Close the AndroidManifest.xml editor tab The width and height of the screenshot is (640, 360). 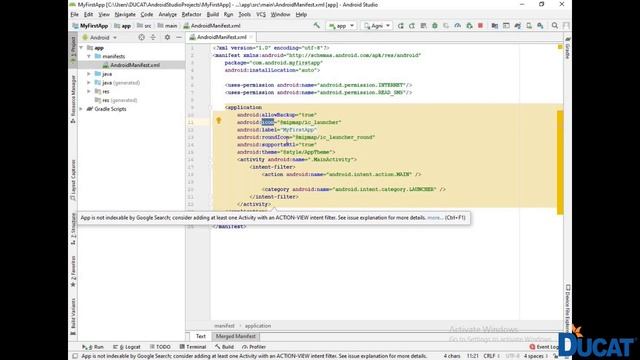[251, 37]
